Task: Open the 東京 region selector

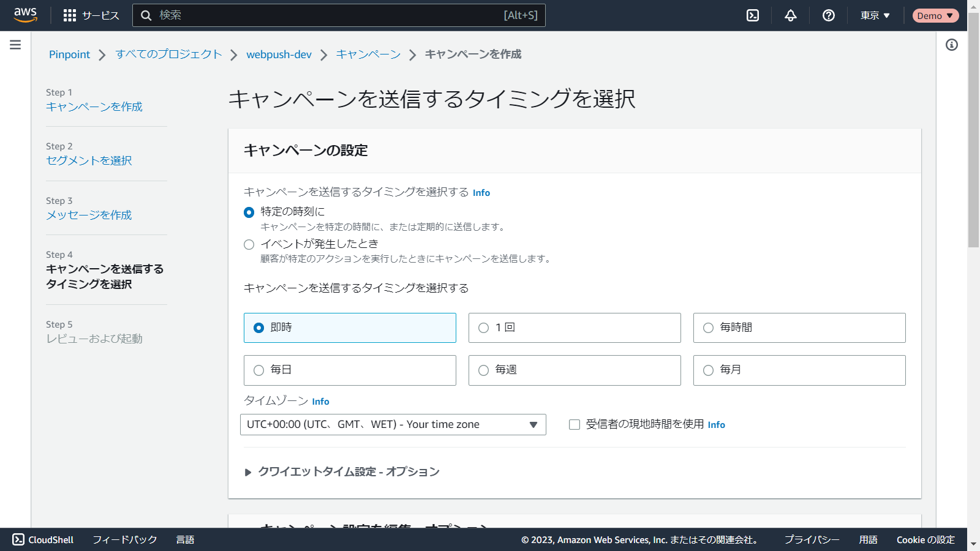Action: point(875,15)
